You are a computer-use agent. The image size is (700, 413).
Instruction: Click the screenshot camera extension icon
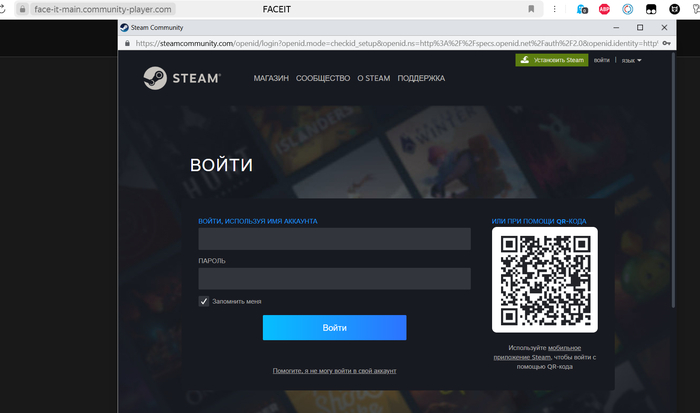tap(581, 9)
